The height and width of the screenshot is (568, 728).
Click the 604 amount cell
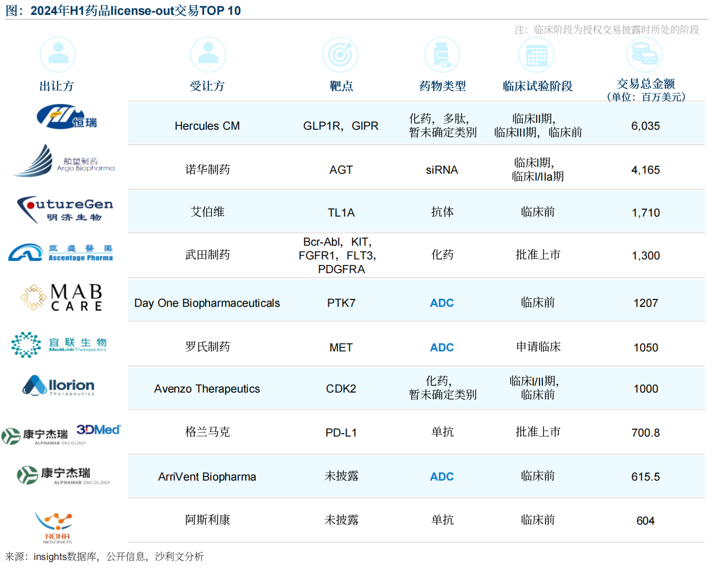[646, 521]
